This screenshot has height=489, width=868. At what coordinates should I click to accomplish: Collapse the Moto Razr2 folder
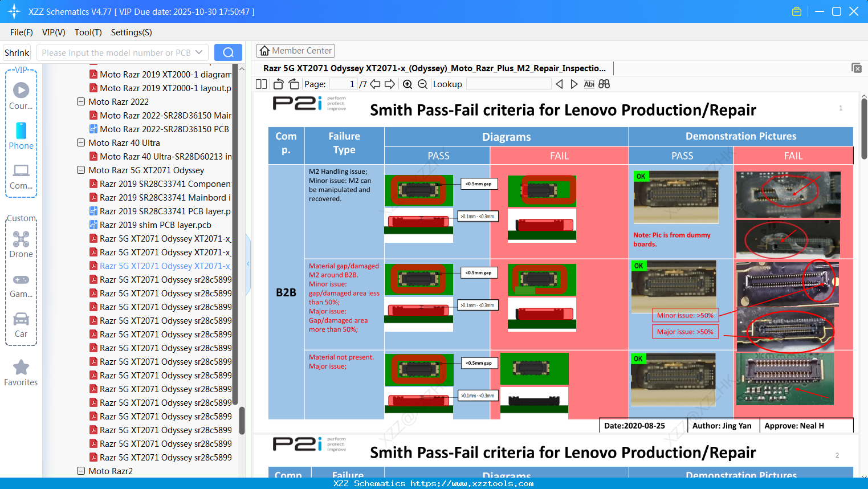(x=81, y=471)
